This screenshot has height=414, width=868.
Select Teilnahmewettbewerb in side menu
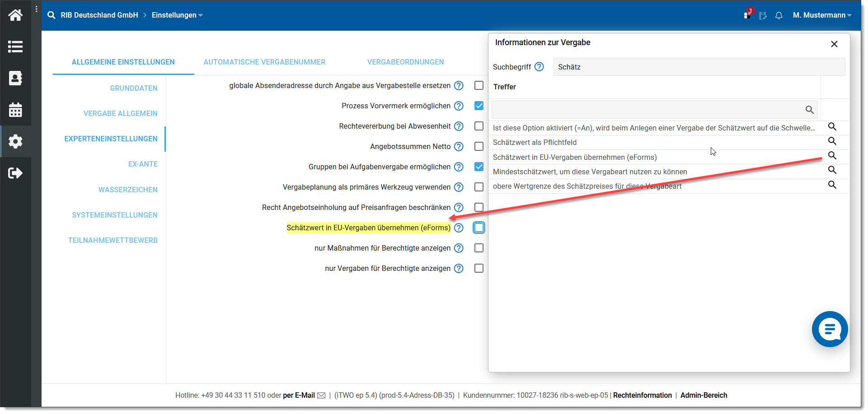click(x=113, y=240)
